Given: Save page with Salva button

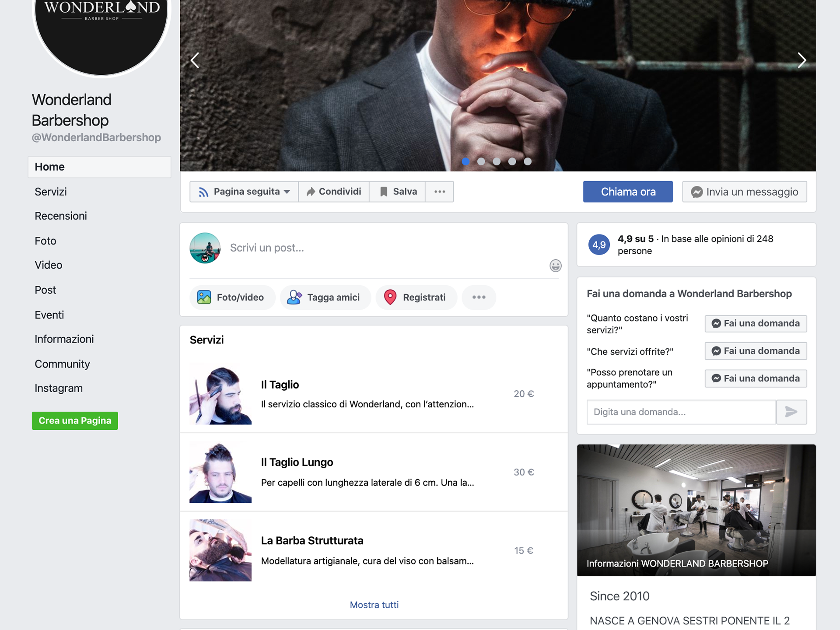Looking at the screenshot, I should click(x=397, y=192).
